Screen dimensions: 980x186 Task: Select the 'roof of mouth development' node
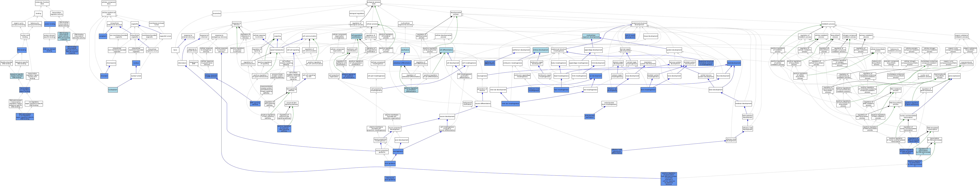coord(630,36)
